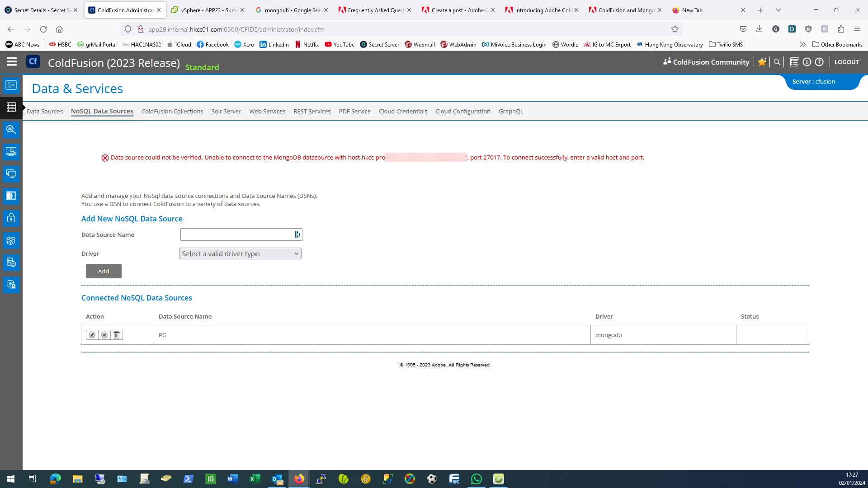
Task: Click the edit icon for PG datasource
Action: pyautogui.click(x=92, y=335)
